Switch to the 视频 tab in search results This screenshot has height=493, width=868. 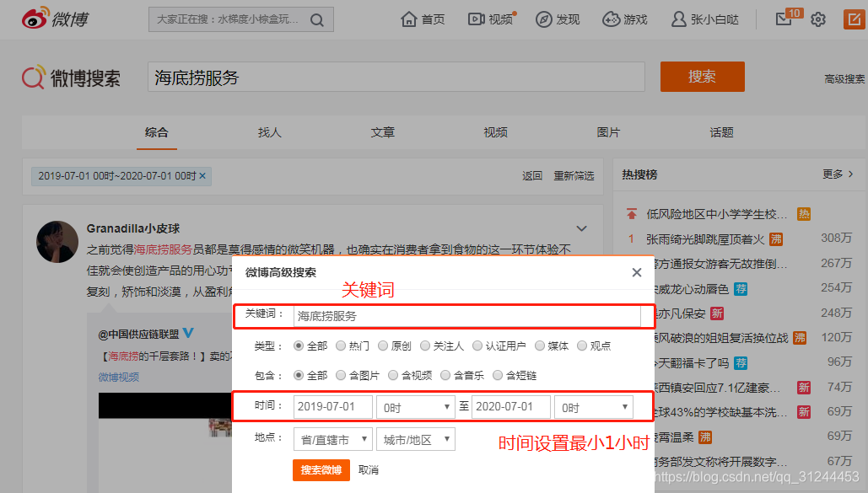[495, 132]
